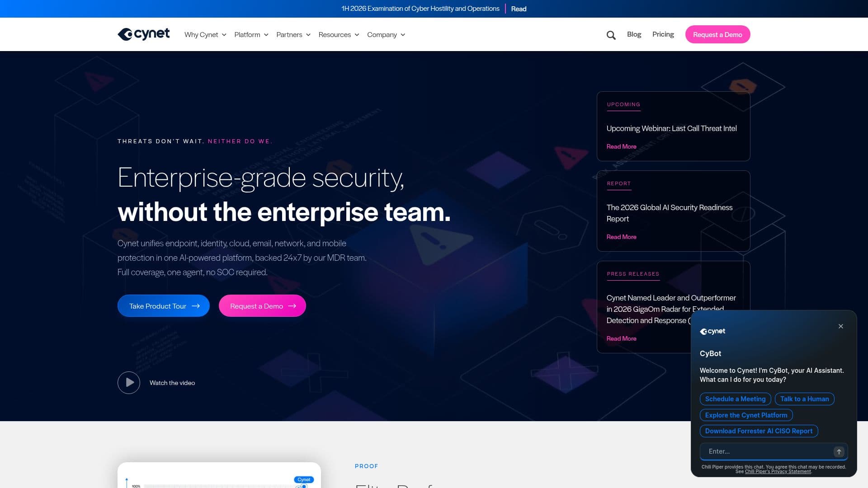Start the Take Product Tour button

pos(164,306)
